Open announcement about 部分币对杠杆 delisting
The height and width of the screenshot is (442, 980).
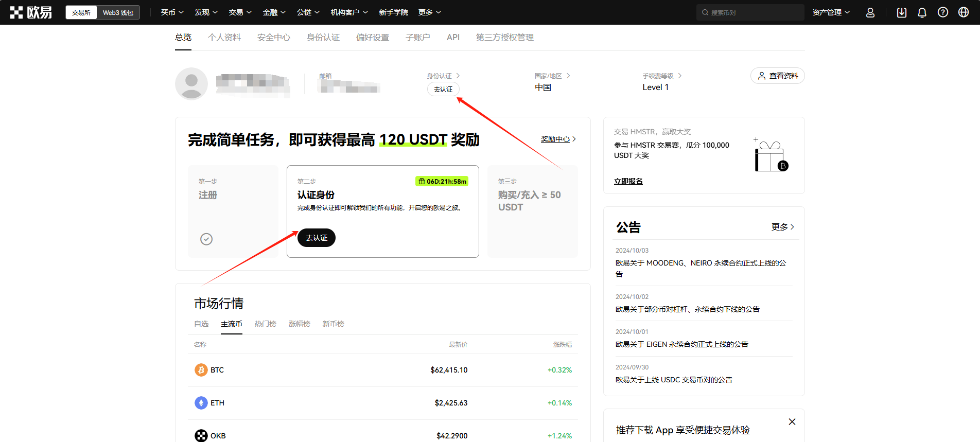(688, 309)
